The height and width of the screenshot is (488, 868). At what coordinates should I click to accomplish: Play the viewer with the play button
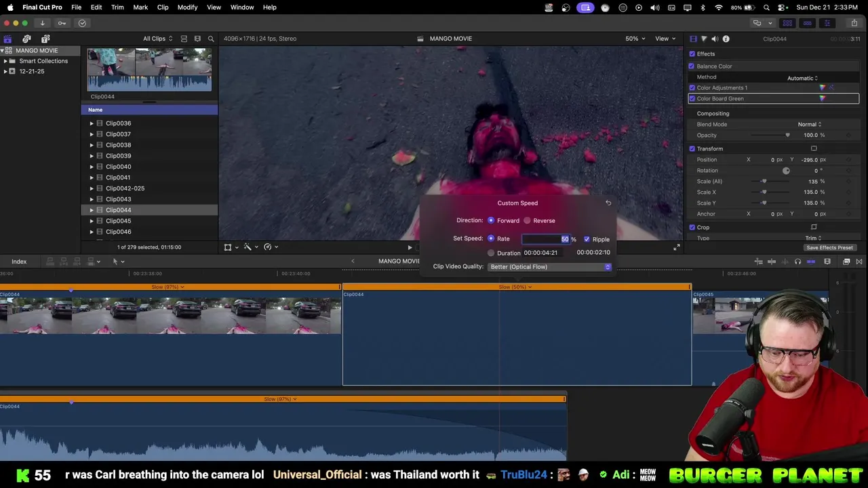point(410,247)
